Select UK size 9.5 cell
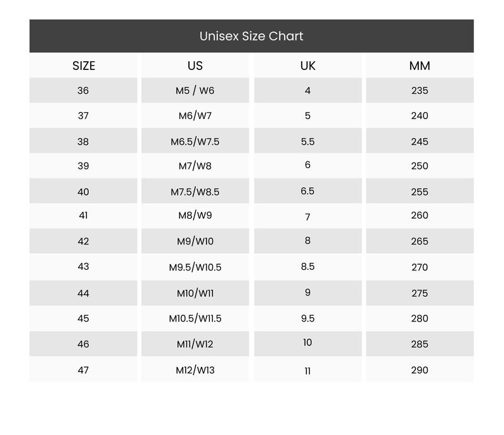The image size is (504, 435). (307, 318)
